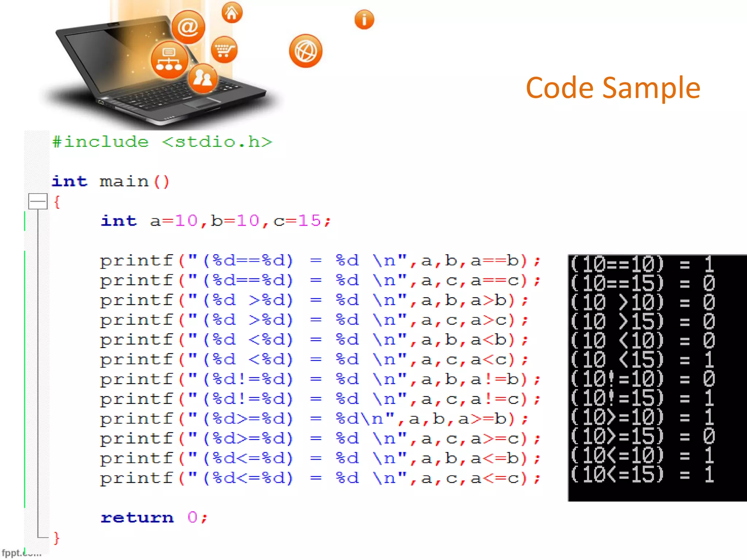
Task: Click printf line ending with a<b
Action: click(314, 340)
